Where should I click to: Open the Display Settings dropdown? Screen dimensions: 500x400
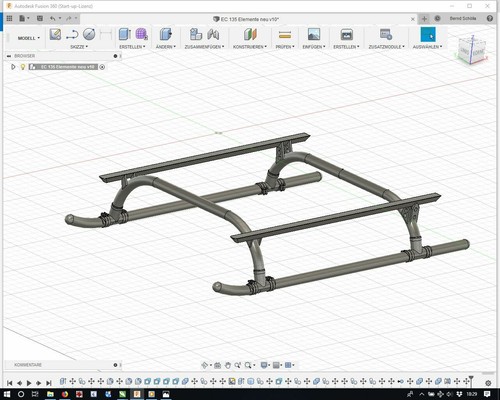coord(265,365)
